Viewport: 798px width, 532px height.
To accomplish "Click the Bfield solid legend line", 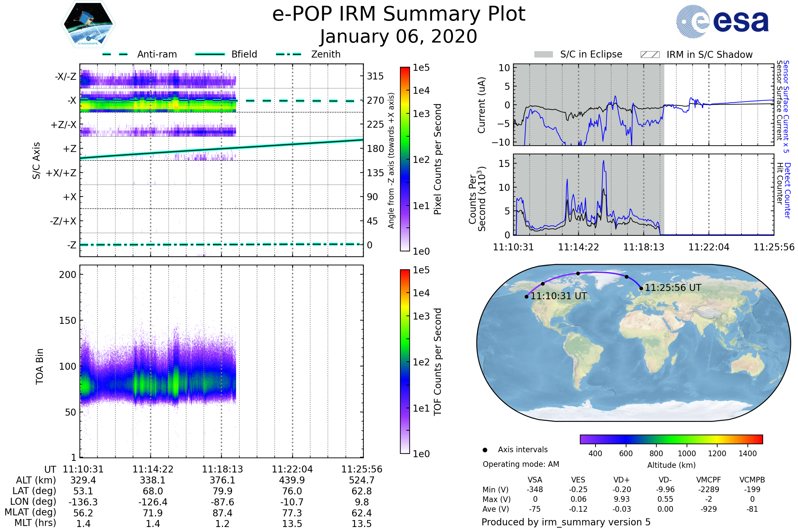I will (x=210, y=54).
